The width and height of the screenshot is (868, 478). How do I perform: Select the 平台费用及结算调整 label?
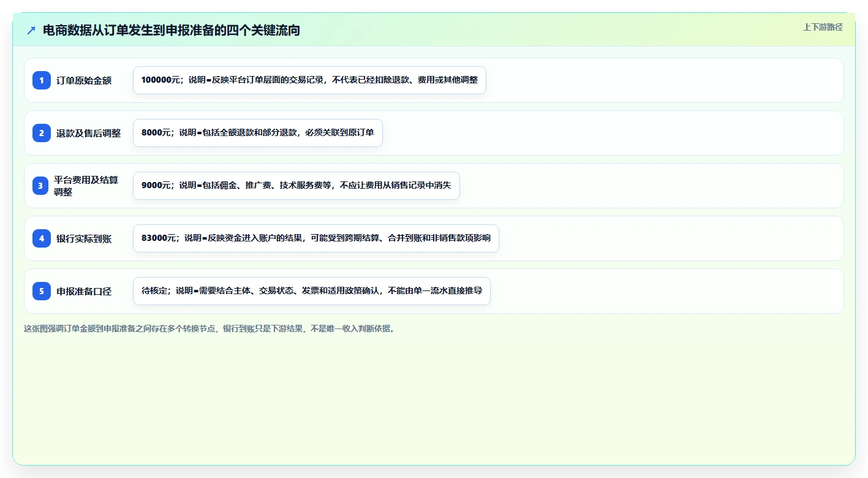[x=86, y=186]
